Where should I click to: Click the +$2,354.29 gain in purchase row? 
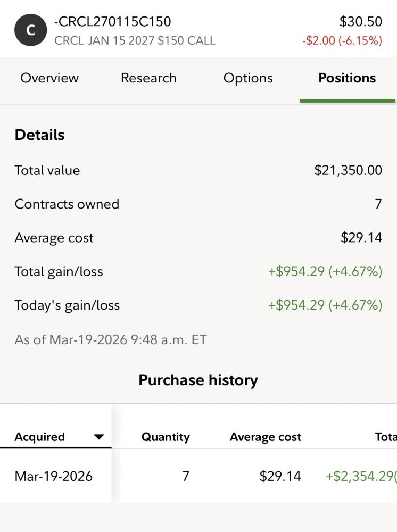click(x=360, y=476)
